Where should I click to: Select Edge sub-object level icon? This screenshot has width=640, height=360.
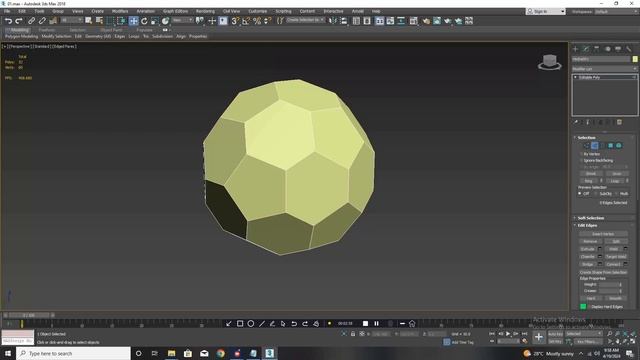click(x=595, y=145)
